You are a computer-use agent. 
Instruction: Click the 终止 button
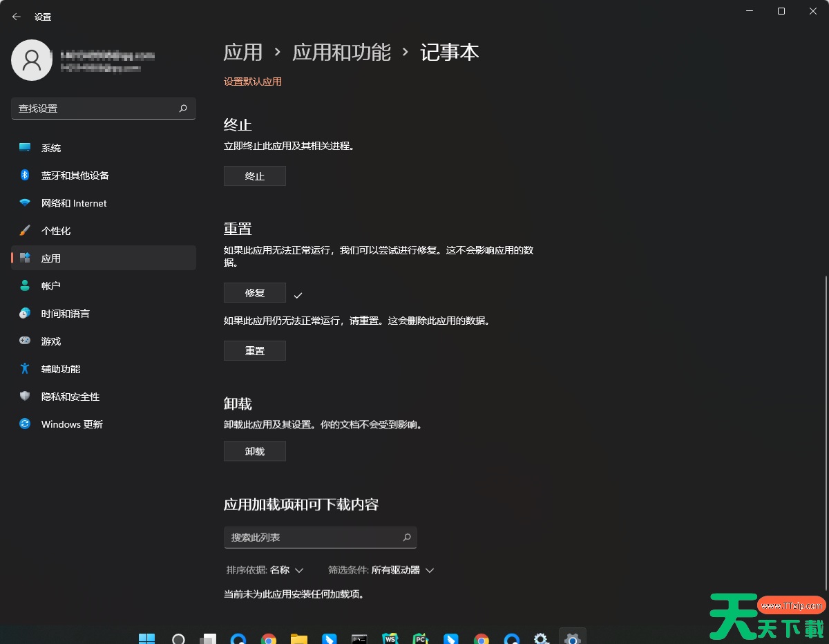click(x=255, y=176)
